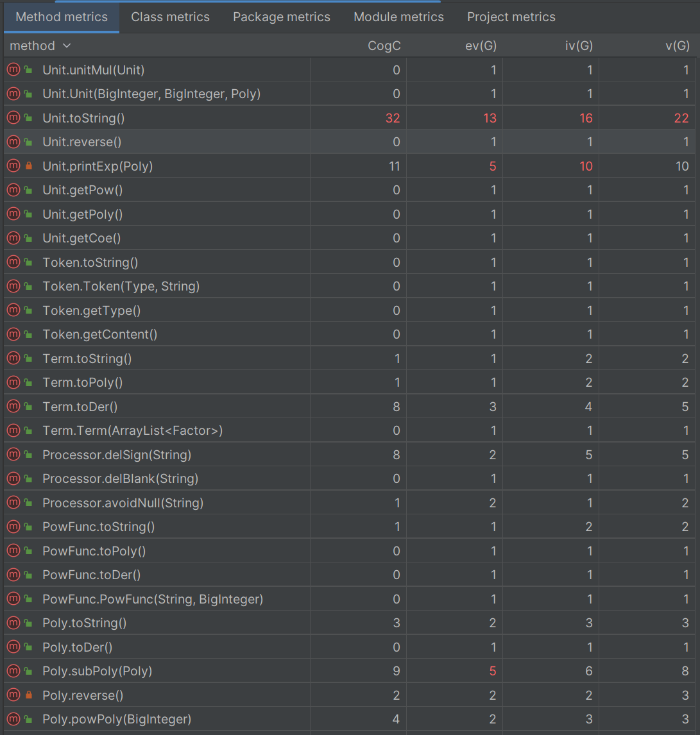
Task: Click v(G) value 8 for Poly.subPoly(Poly)
Action: (685, 671)
